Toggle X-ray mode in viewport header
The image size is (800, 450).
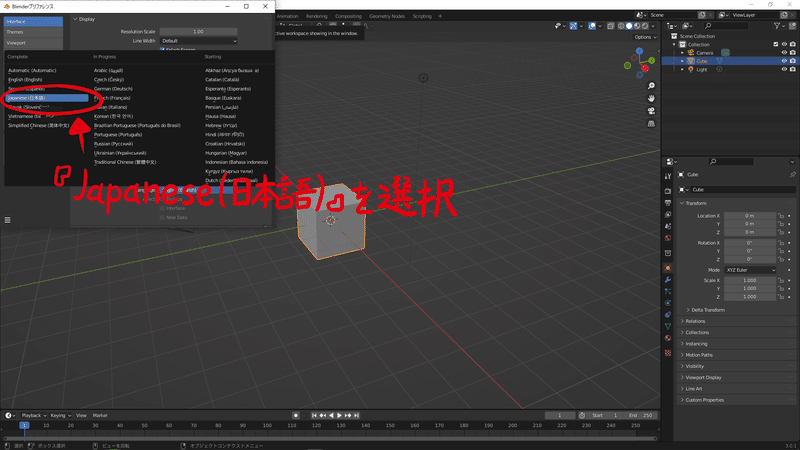pyautogui.click(x=610, y=26)
